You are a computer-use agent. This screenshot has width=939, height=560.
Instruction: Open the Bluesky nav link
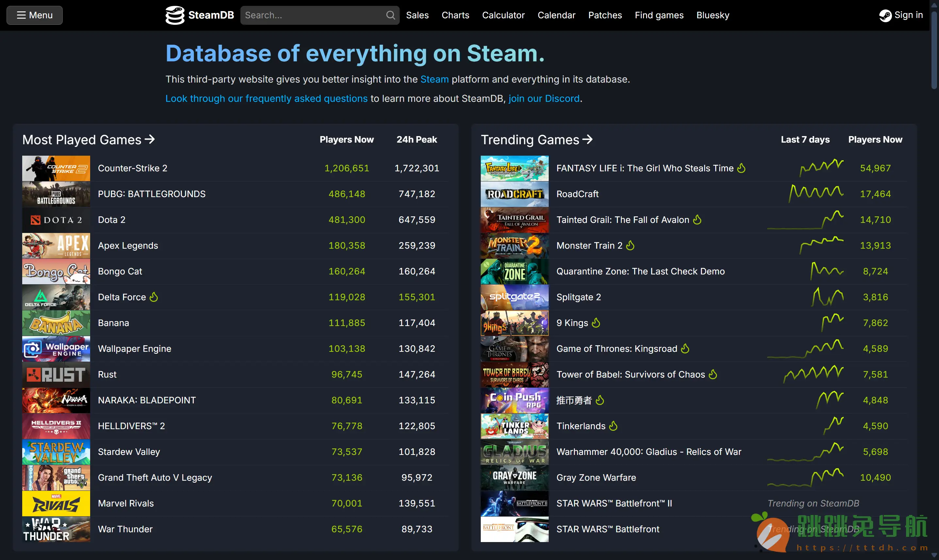712,15
